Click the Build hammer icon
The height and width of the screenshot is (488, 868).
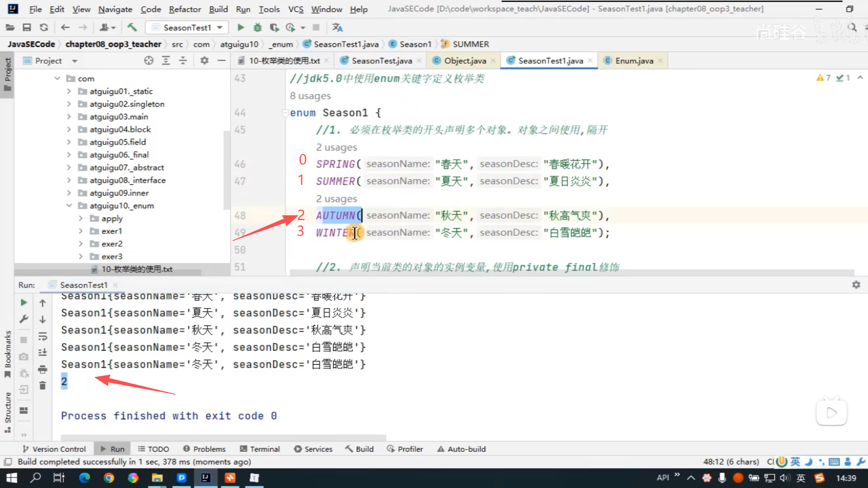coord(132,28)
